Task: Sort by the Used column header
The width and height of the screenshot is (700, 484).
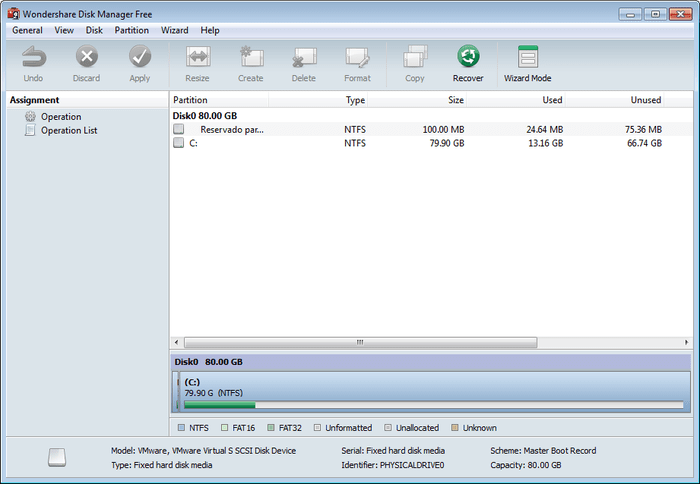Action: [x=516, y=100]
